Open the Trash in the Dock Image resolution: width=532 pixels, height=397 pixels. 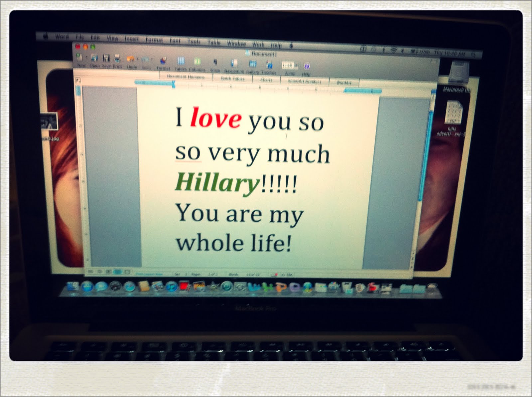432,289
